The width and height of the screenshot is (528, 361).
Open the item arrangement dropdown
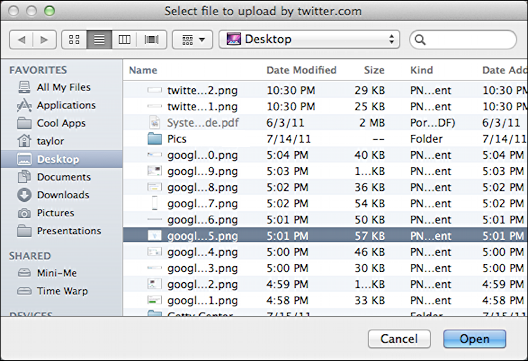[x=193, y=40]
